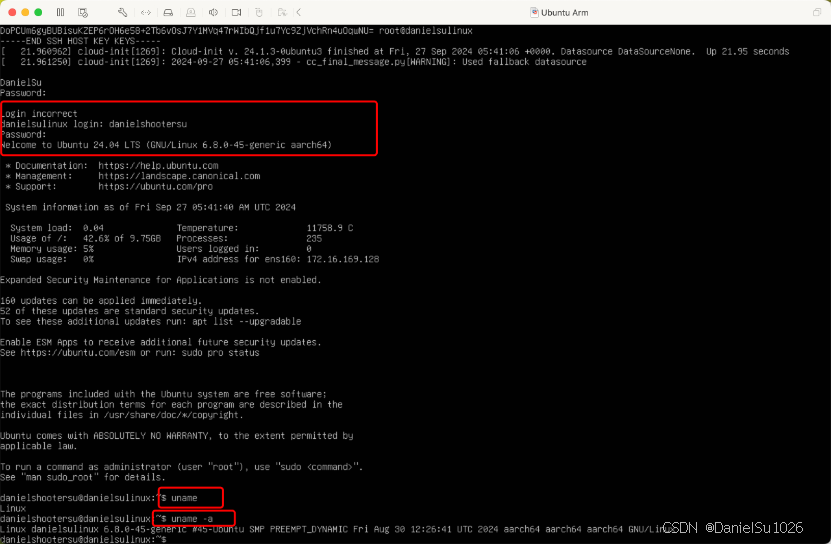Click the sound speaker icon
The width and height of the screenshot is (832, 544).
click(x=213, y=12)
